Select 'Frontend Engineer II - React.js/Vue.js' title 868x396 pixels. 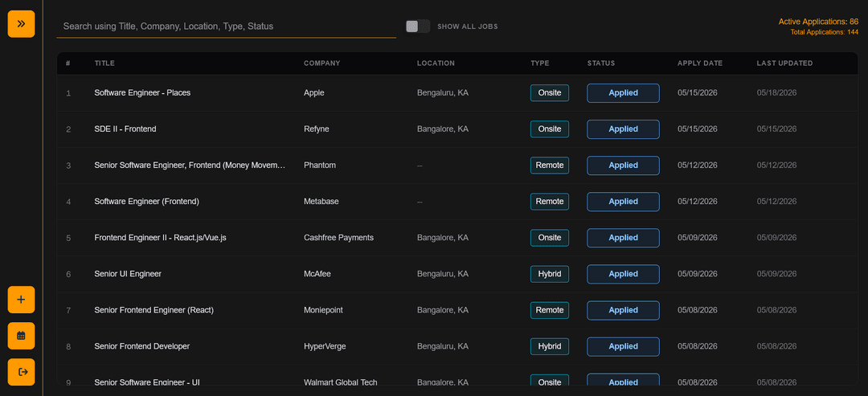click(x=160, y=238)
